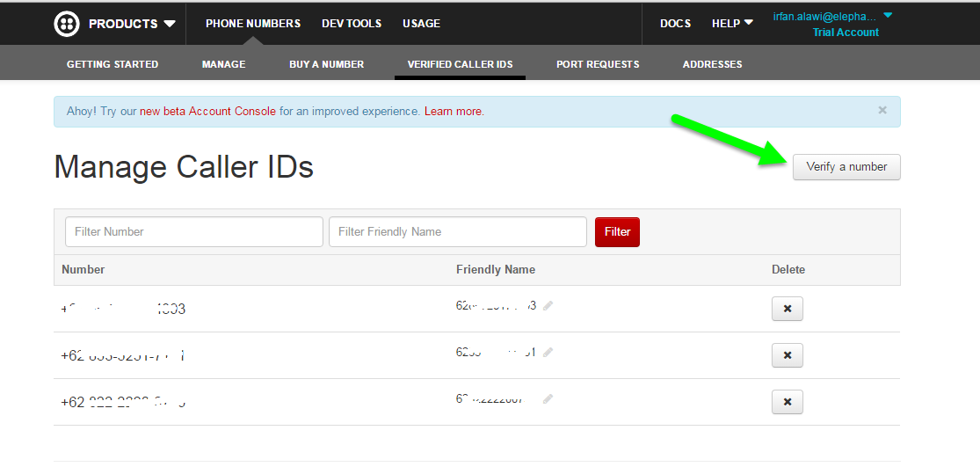Edit friendly name of second caller ID

(x=548, y=353)
